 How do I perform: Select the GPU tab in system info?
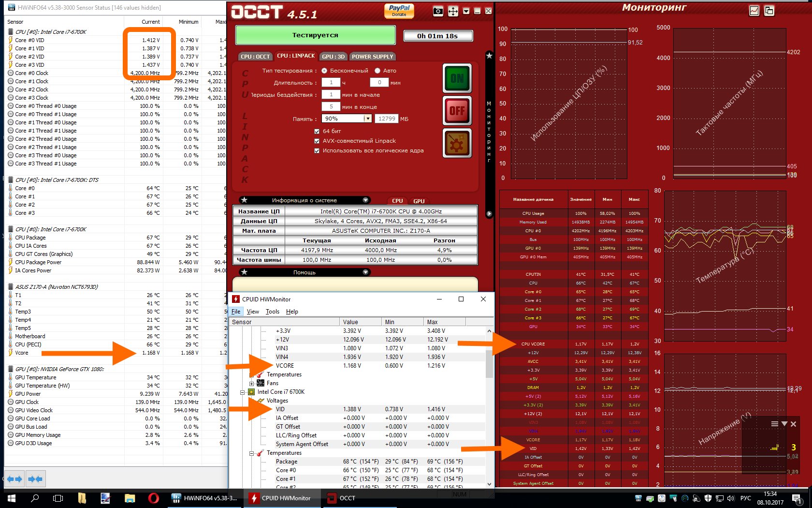(419, 201)
